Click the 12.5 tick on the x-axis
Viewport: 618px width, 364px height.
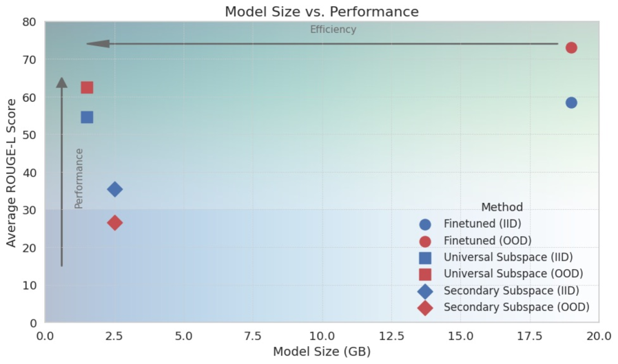(391, 336)
